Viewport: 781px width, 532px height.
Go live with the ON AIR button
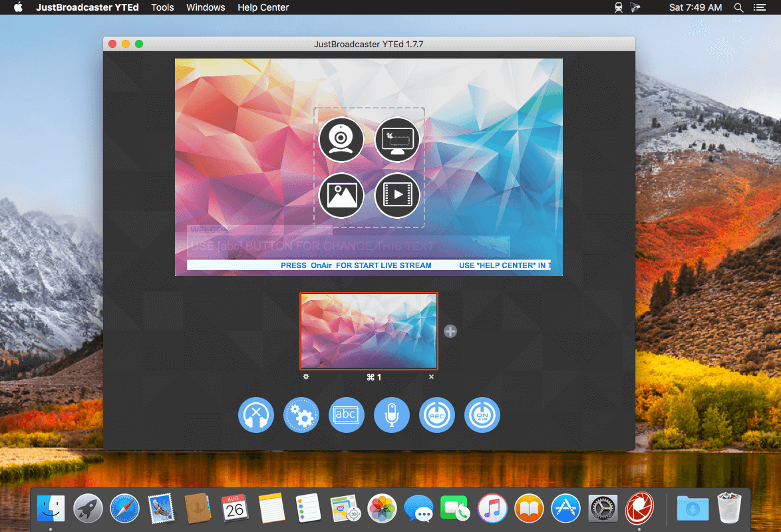coord(482,415)
